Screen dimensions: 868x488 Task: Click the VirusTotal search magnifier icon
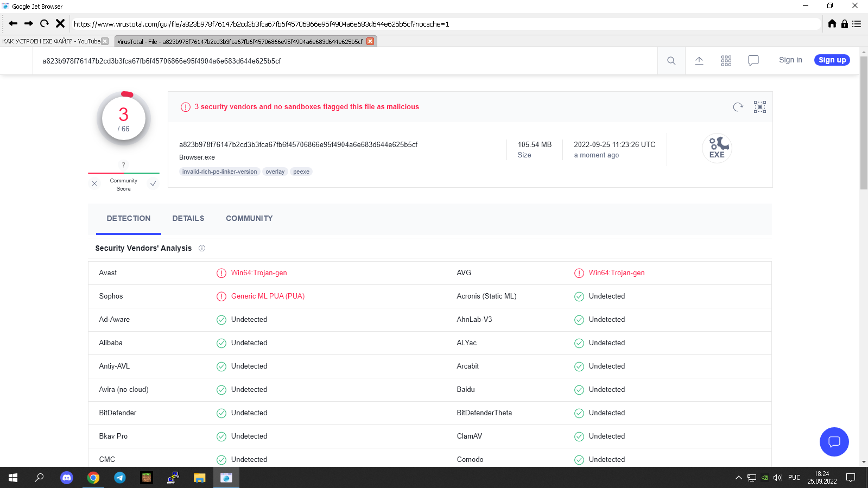[x=671, y=61]
